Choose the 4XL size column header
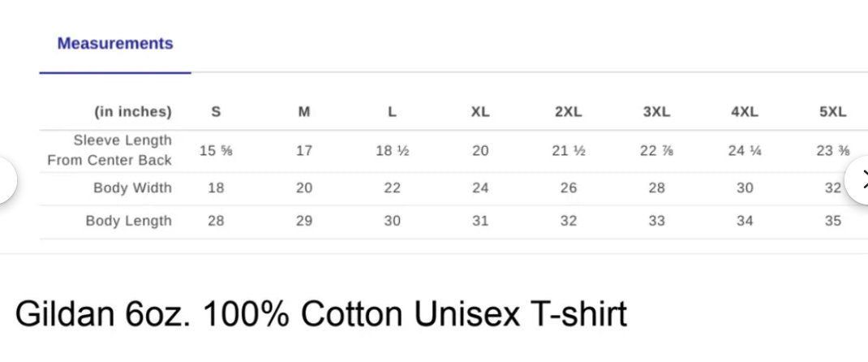 click(745, 112)
